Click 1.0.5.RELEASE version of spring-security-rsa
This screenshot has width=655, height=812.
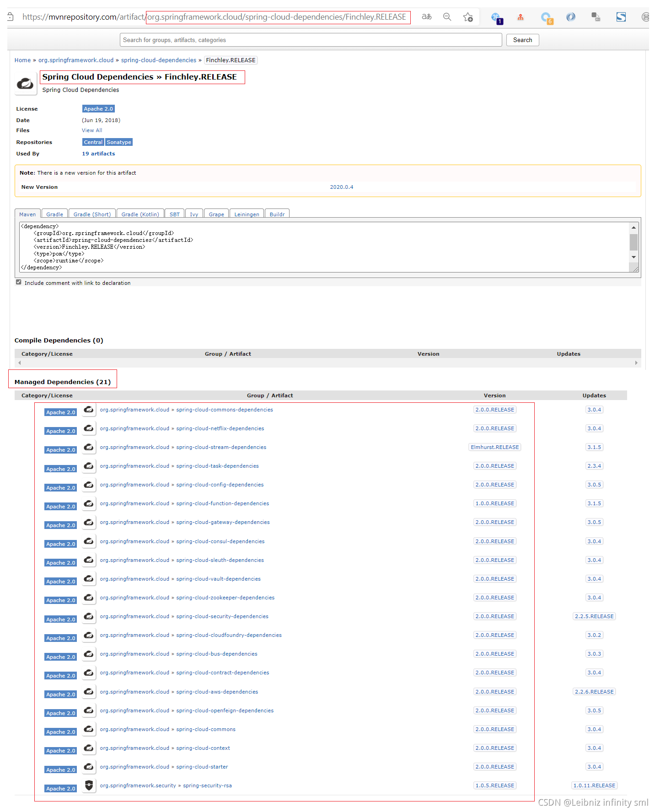click(495, 785)
